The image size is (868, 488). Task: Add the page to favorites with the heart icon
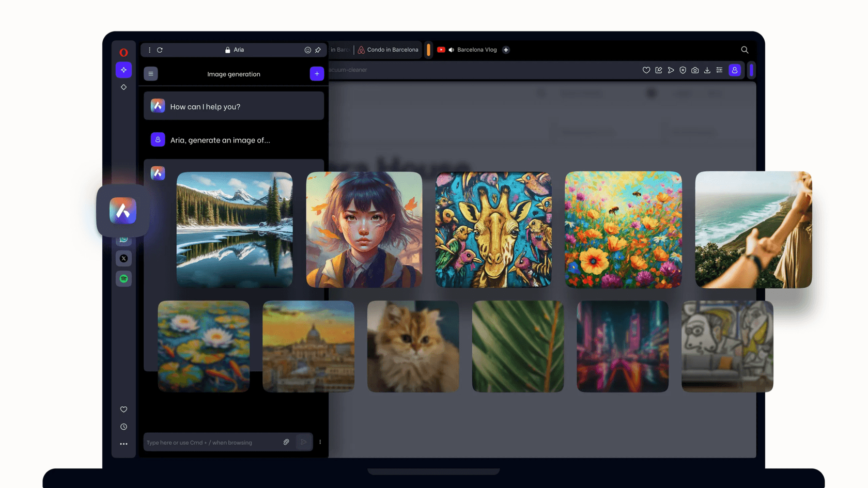(x=646, y=70)
